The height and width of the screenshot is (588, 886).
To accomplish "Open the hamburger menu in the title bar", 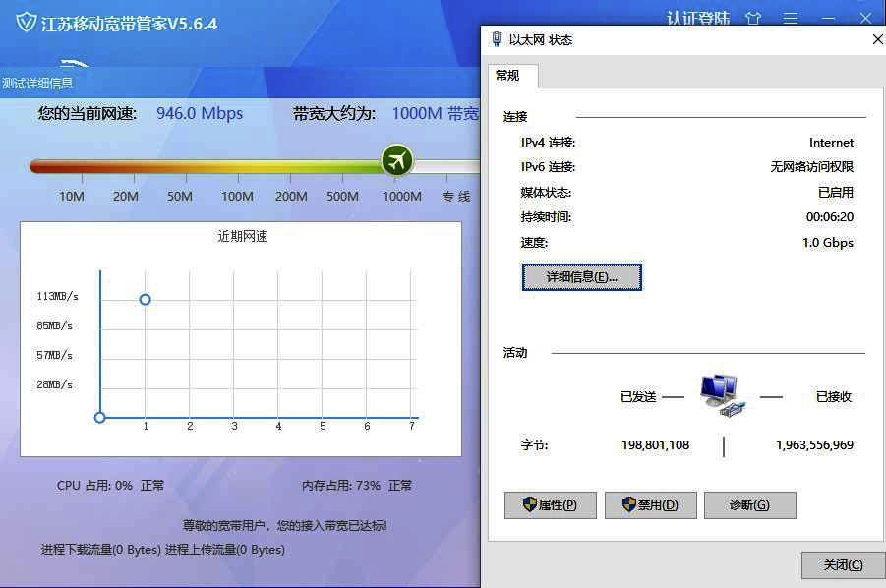I will 790,18.
